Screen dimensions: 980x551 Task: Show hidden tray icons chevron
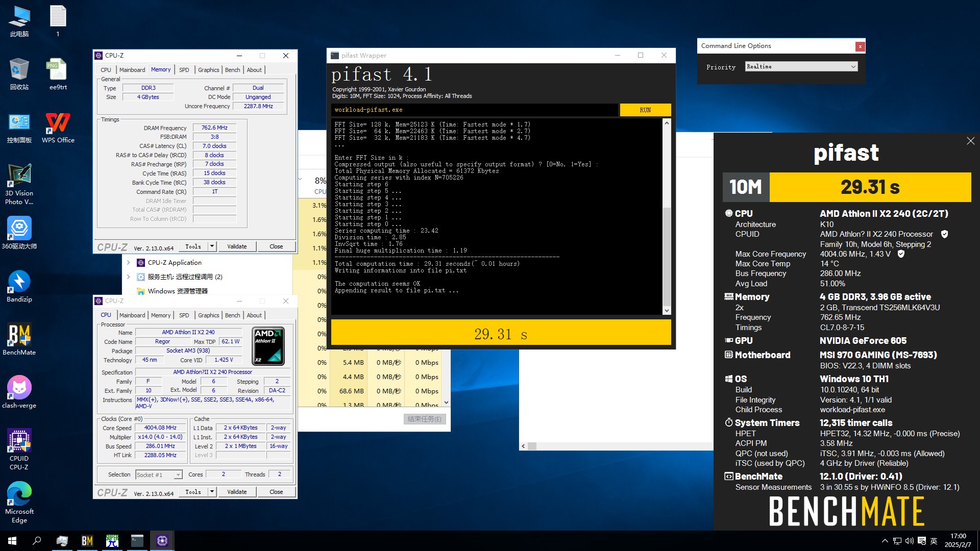885,541
